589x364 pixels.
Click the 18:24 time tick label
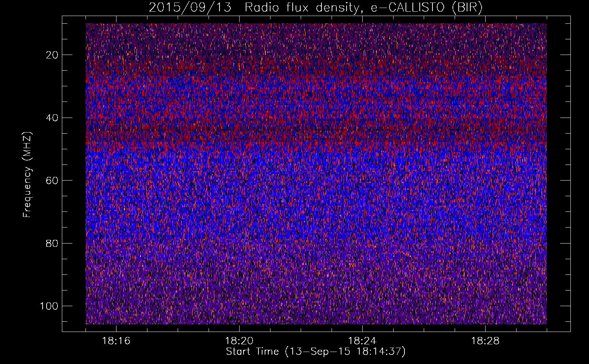coord(362,341)
